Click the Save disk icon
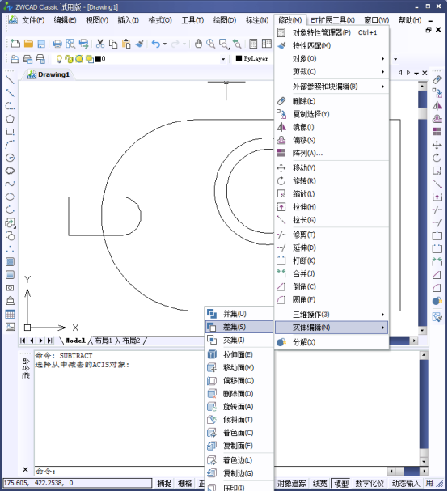Screen dimensions: 448x491 point(41,44)
